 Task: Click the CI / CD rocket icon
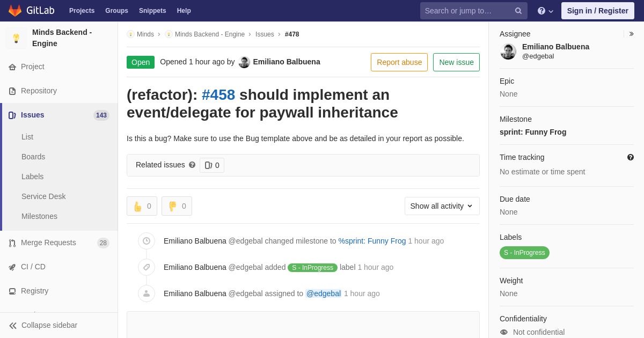12,267
